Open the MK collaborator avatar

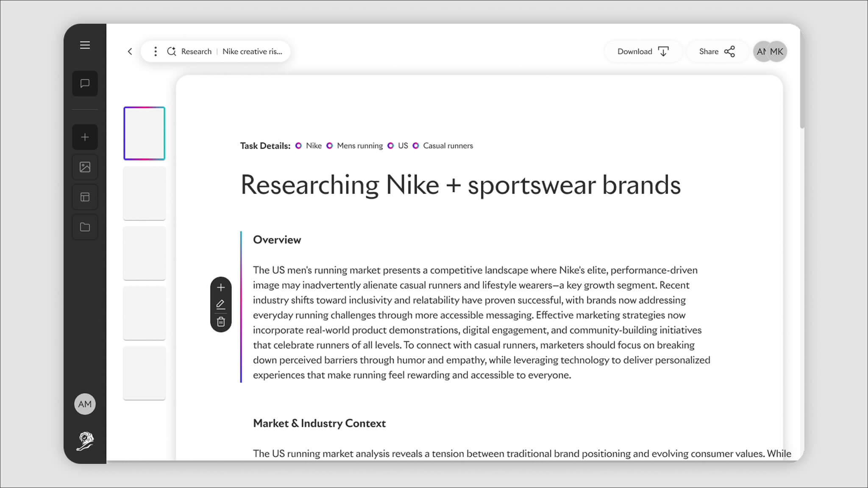pos(777,51)
